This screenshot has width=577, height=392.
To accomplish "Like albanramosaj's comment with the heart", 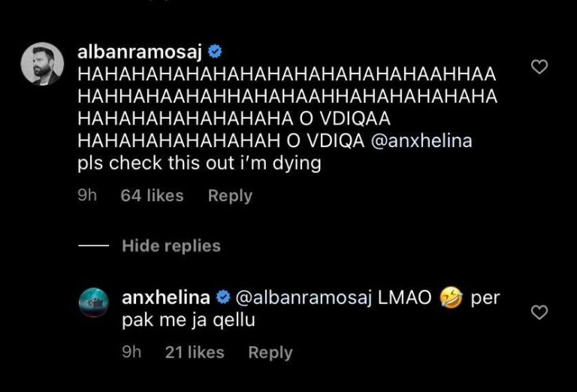I will coord(539,67).
